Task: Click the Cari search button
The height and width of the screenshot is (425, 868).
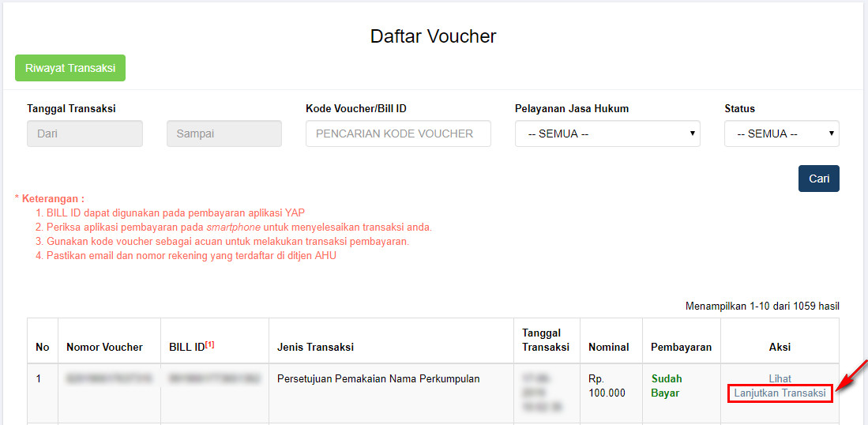Action: click(x=819, y=179)
